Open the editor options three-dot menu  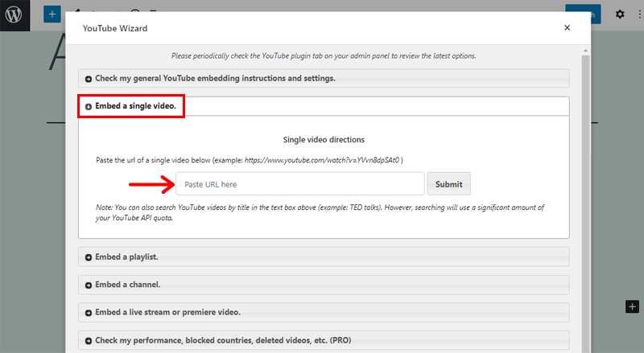[640, 14]
